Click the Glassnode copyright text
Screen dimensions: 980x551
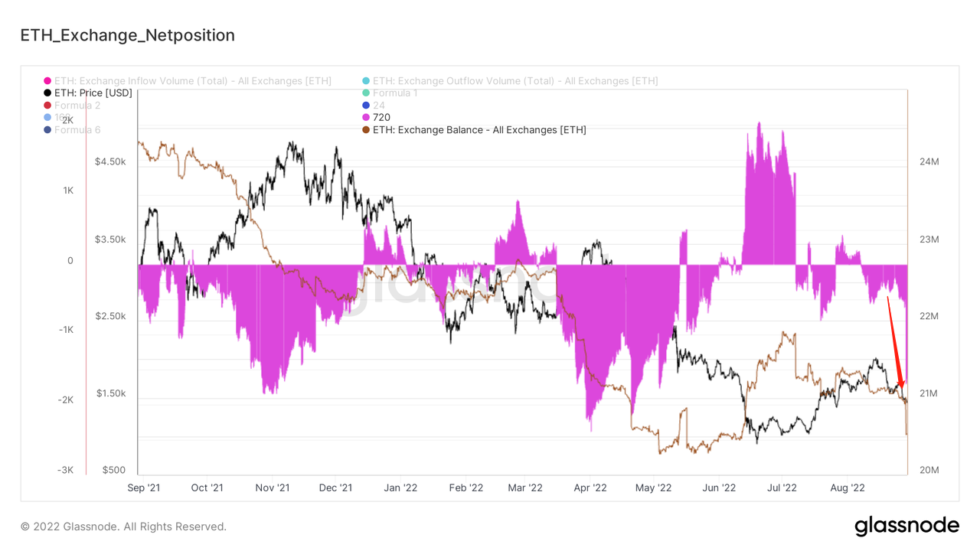(x=123, y=527)
